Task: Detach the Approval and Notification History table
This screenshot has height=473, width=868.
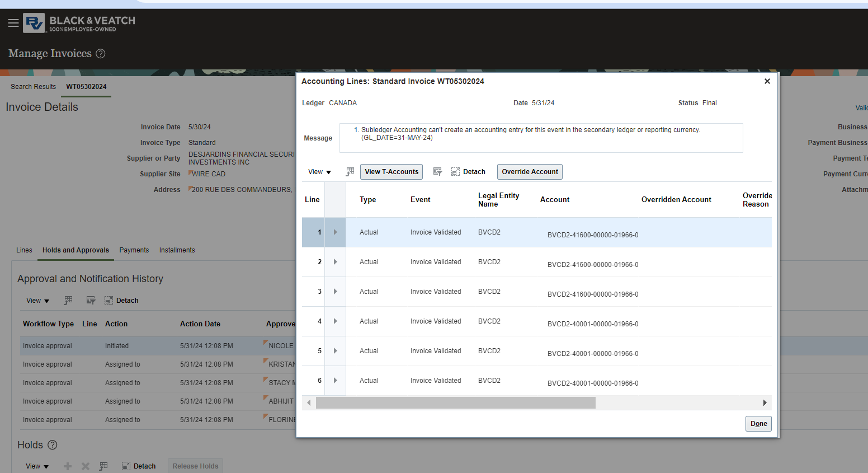Action: pyautogui.click(x=121, y=300)
